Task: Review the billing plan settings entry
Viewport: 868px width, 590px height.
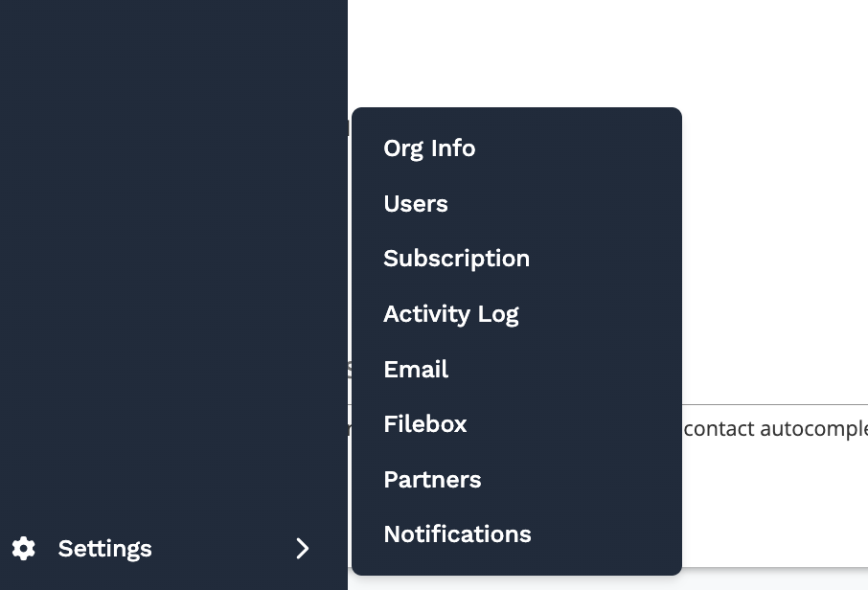Action: [456, 259]
